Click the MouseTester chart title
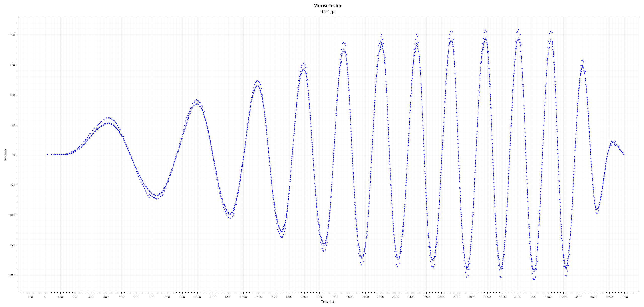Image resolution: width=644 pixels, height=307 pixels. (327, 6)
